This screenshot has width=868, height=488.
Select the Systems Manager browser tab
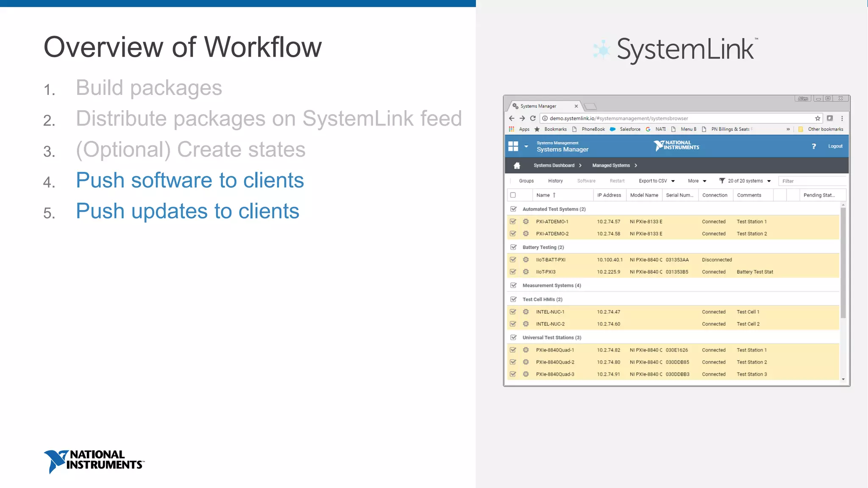point(544,106)
